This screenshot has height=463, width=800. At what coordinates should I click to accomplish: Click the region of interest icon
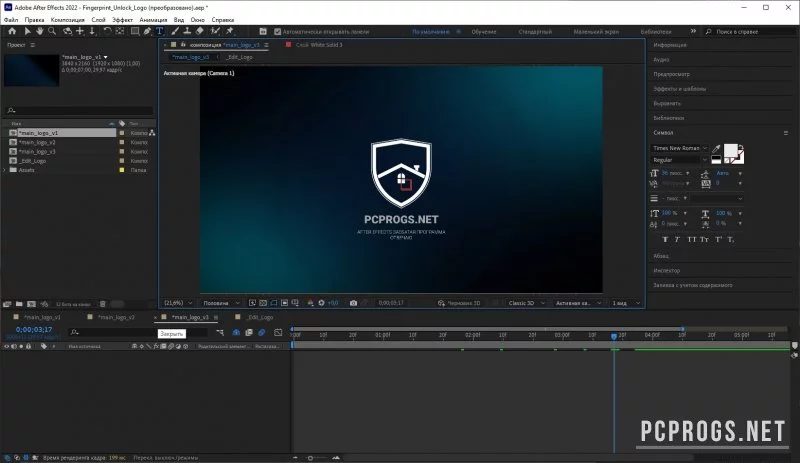(x=285, y=303)
